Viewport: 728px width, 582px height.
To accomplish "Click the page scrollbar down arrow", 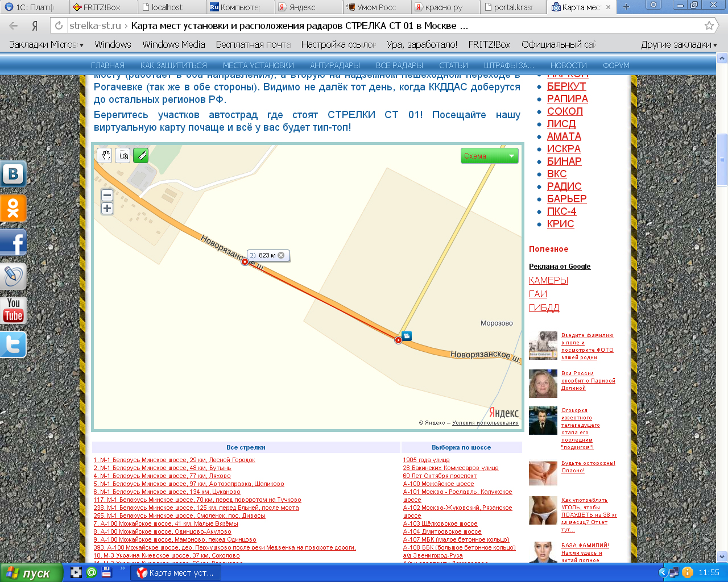I will 722,556.
